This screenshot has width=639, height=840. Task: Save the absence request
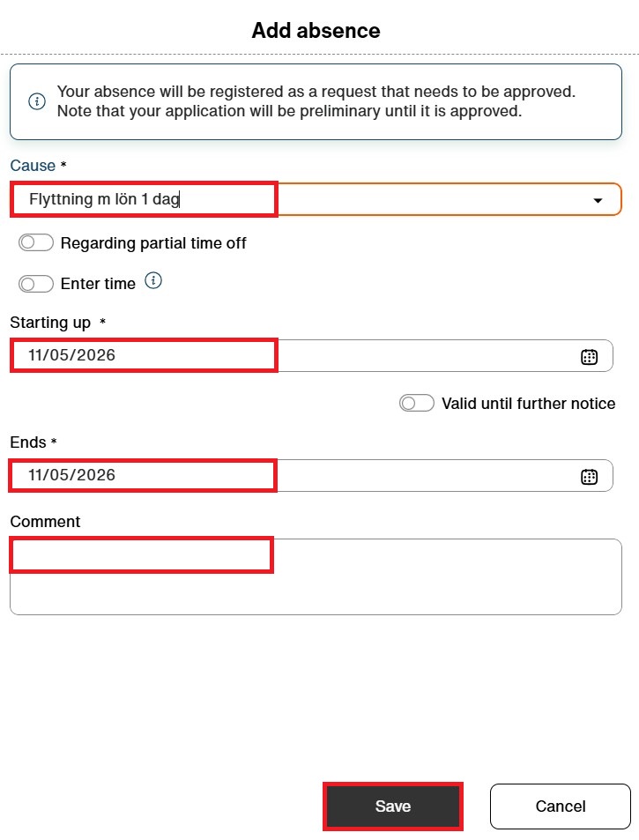pos(392,807)
